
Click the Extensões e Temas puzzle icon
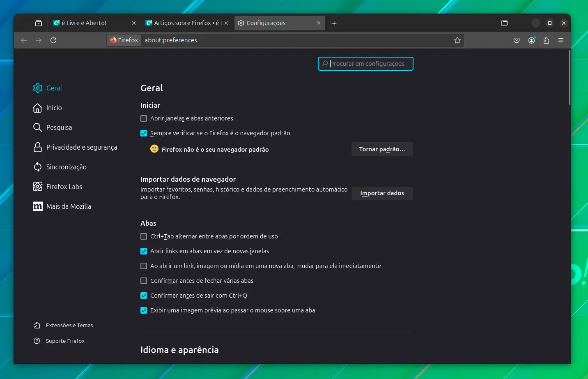37,325
